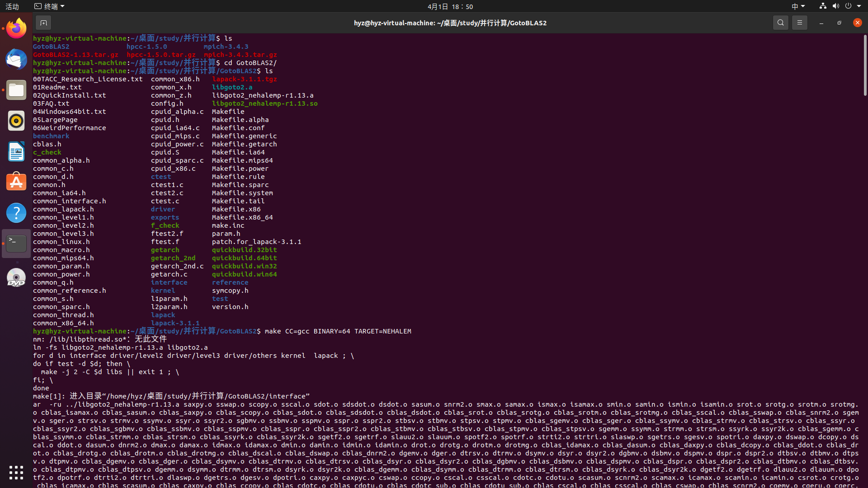Click the network status icon

[x=823, y=6]
